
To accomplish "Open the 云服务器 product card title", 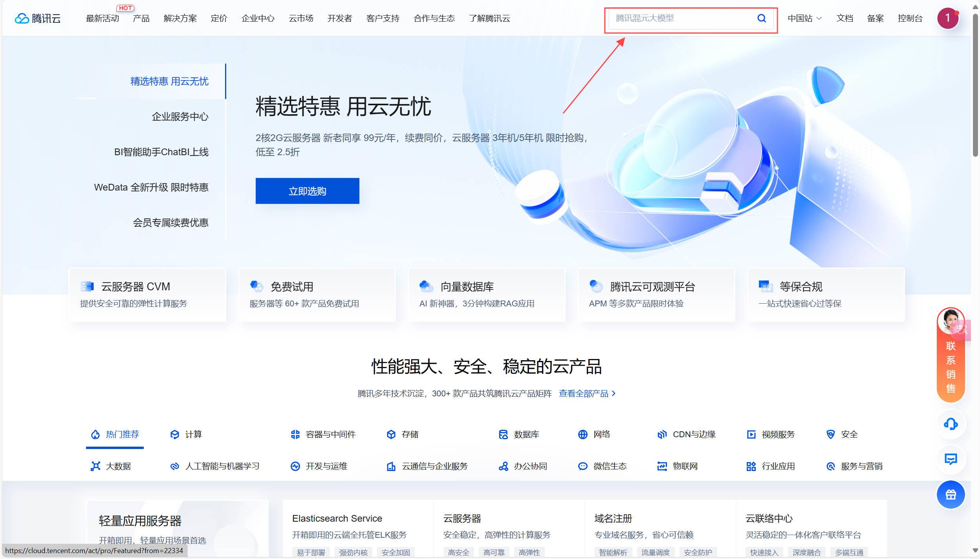I will point(462,519).
